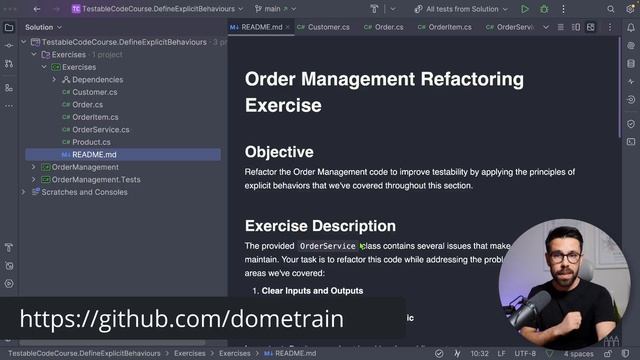The width and height of the screenshot is (640, 360).
Task: Open Search Everywhere magnifier
Action: point(611,9)
